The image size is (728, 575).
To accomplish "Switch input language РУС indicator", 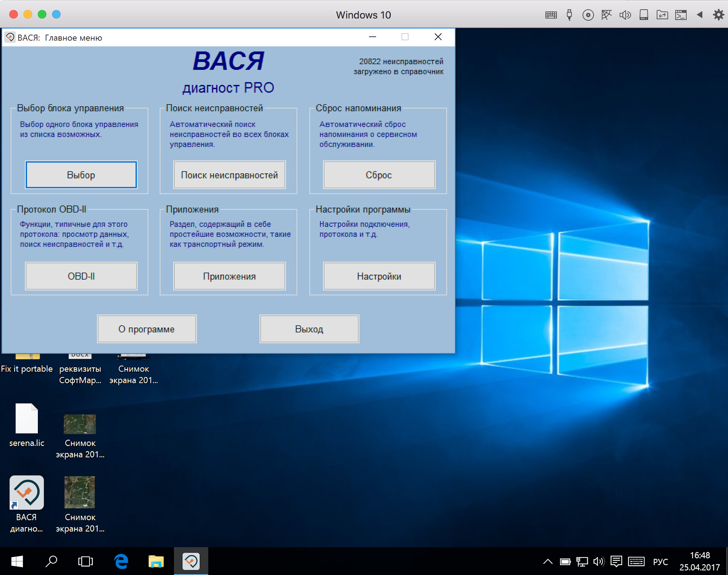I will pos(661,562).
